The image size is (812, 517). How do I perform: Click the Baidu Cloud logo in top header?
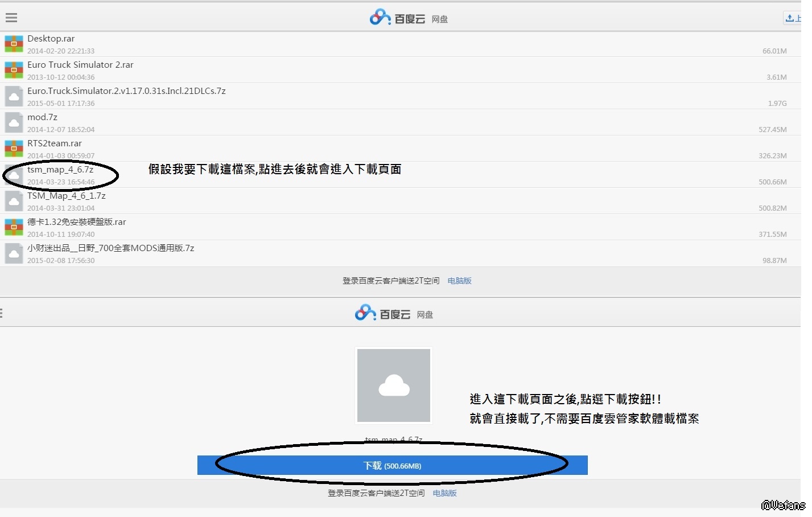397,18
